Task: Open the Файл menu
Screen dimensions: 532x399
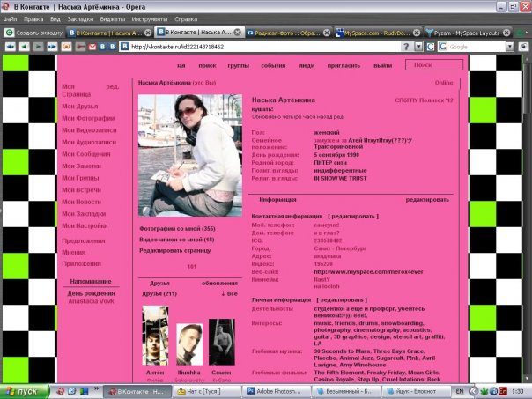Action: pos(10,19)
